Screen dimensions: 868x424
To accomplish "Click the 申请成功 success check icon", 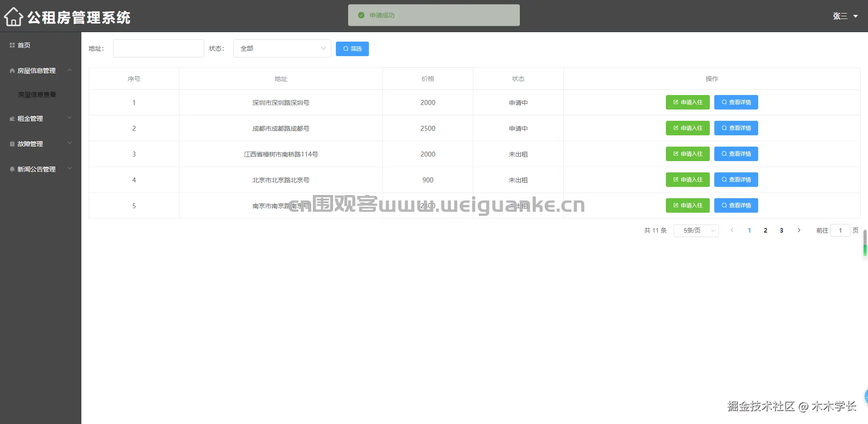I will [x=361, y=15].
